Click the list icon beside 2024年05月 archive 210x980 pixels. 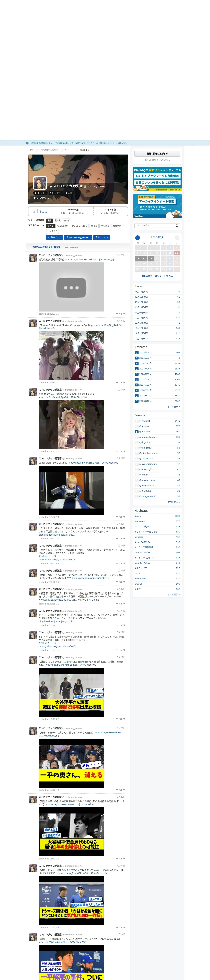pyautogui.click(x=136, y=374)
